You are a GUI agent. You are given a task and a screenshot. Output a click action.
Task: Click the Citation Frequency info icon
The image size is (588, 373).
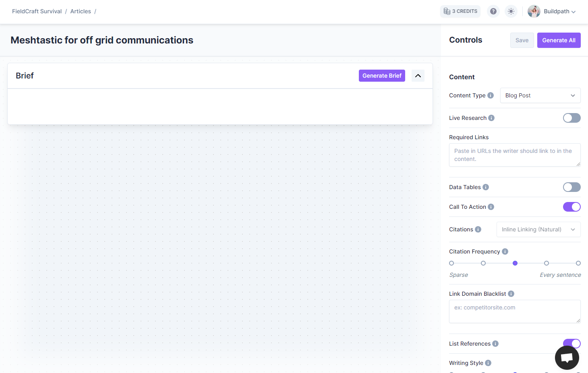click(x=505, y=251)
